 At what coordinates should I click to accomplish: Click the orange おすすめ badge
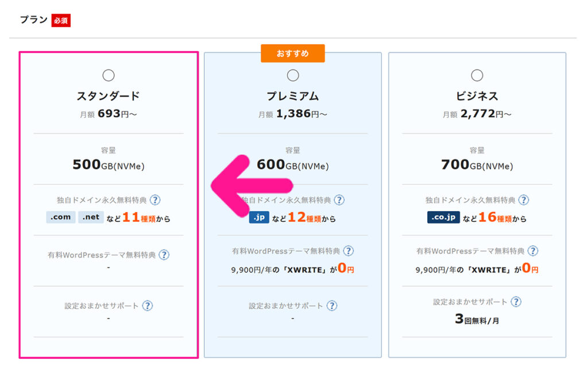coord(293,53)
